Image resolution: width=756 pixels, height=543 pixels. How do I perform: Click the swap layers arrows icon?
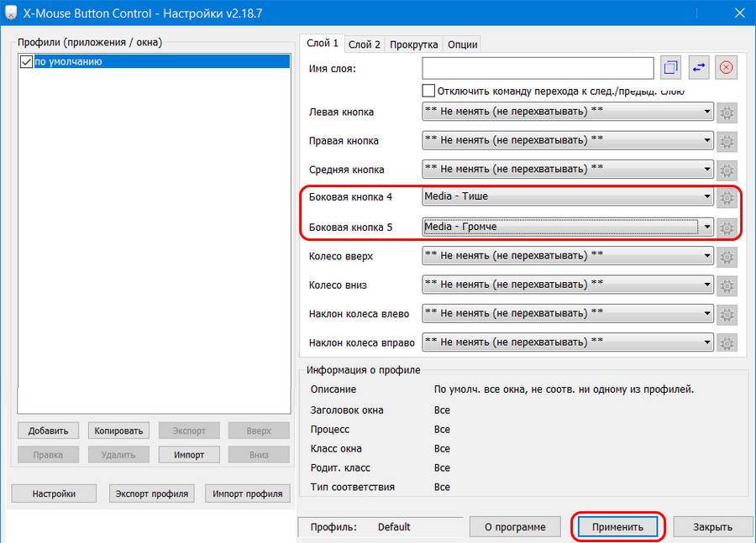(699, 68)
